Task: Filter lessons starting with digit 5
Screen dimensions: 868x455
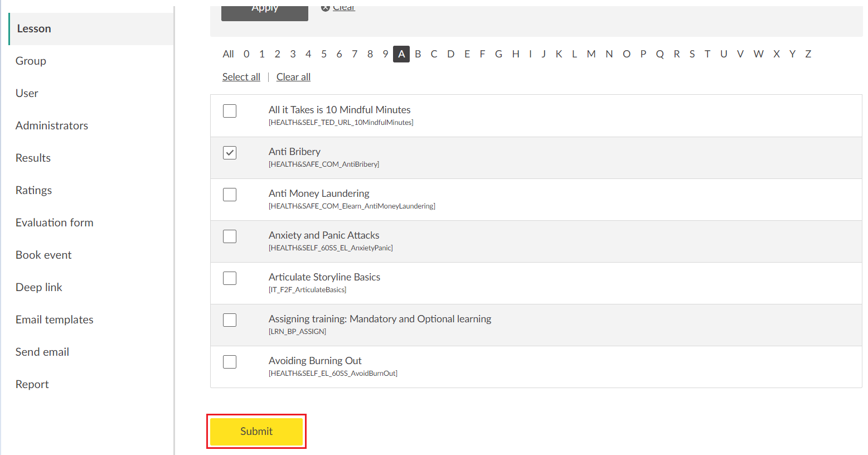Action: (323, 54)
